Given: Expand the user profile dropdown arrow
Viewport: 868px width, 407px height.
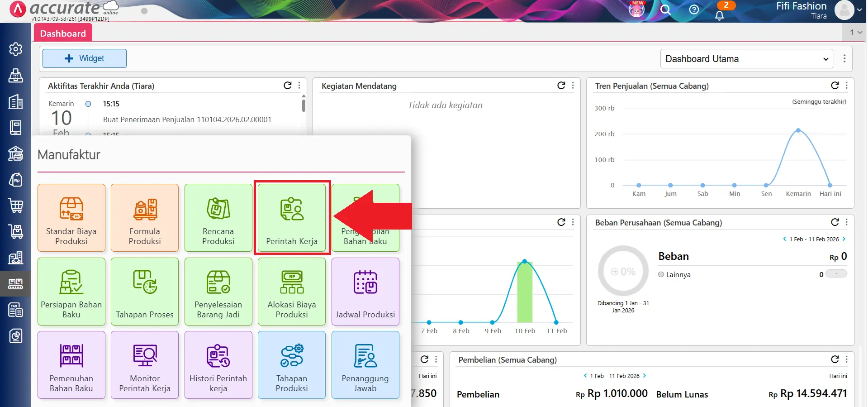Looking at the screenshot, I should pos(859,10).
